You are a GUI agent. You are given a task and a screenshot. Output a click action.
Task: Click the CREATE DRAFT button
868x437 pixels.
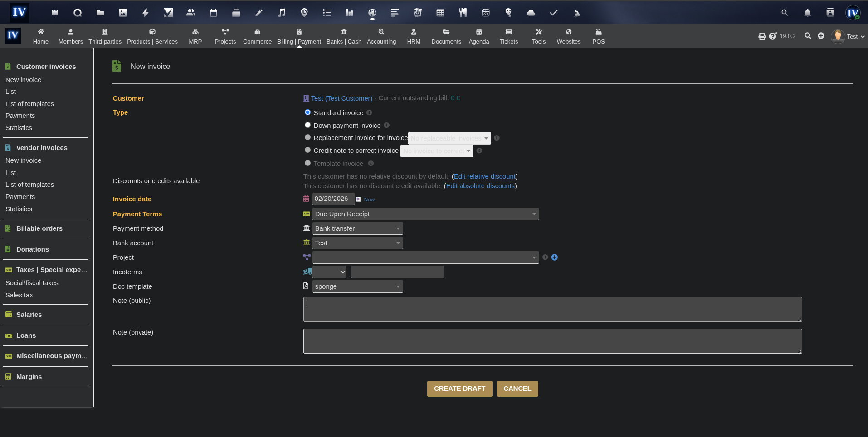tap(459, 388)
